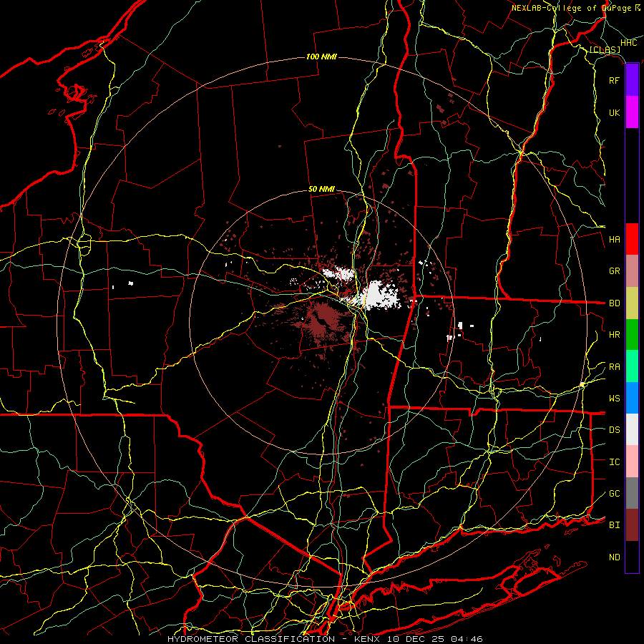Click the DS white legend swatch
Image resolution: width=644 pixels, height=644 pixels.
[632, 429]
